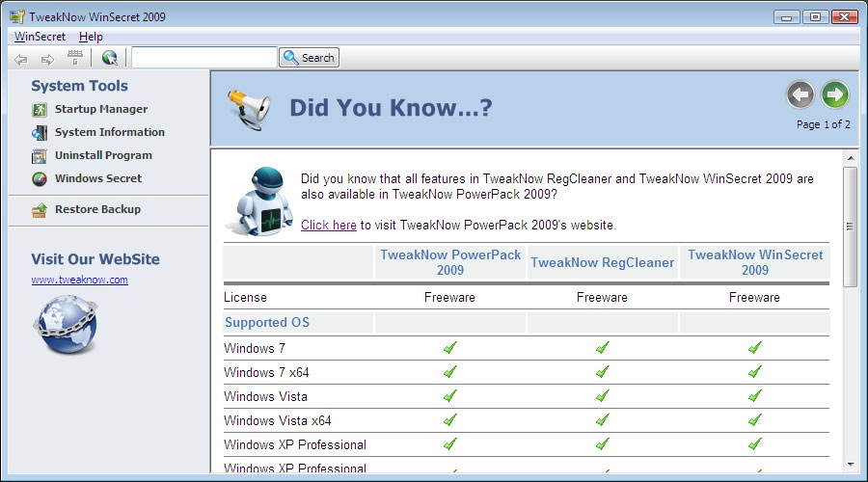Click the Search button
The height and width of the screenshot is (482, 868).
click(x=309, y=58)
